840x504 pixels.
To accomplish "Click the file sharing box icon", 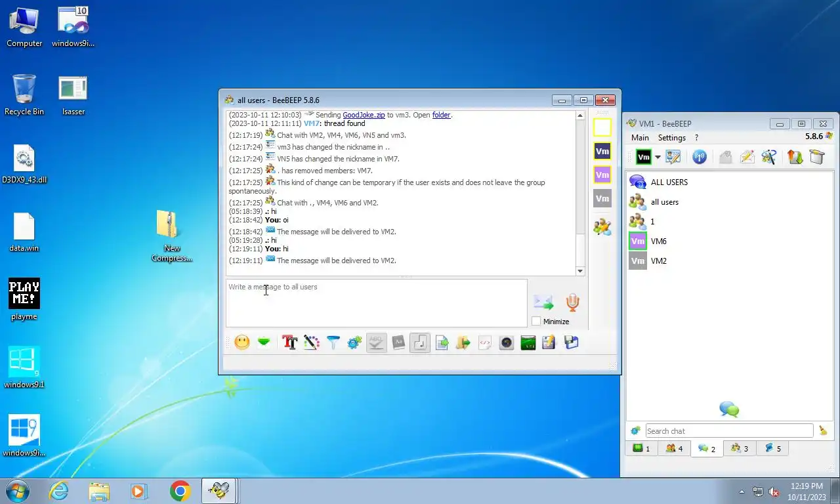I will point(817,157).
